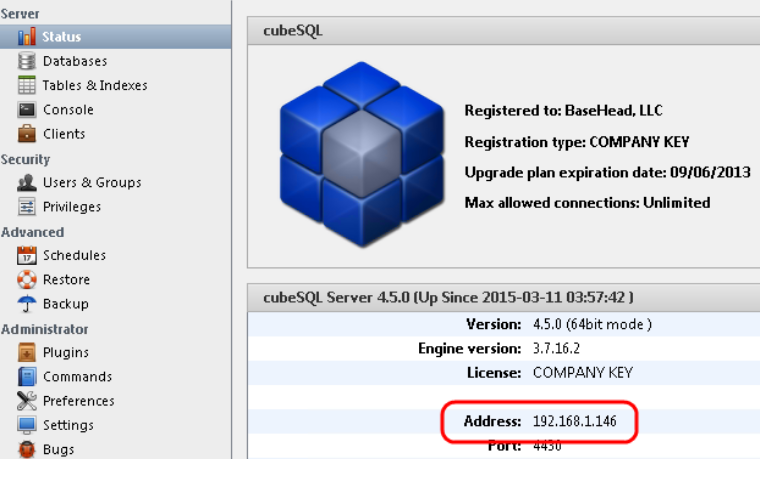Image resolution: width=760 pixels, height=484 pixels.
Task: Open Users & Groups
Action: click(x=92, y=182)
